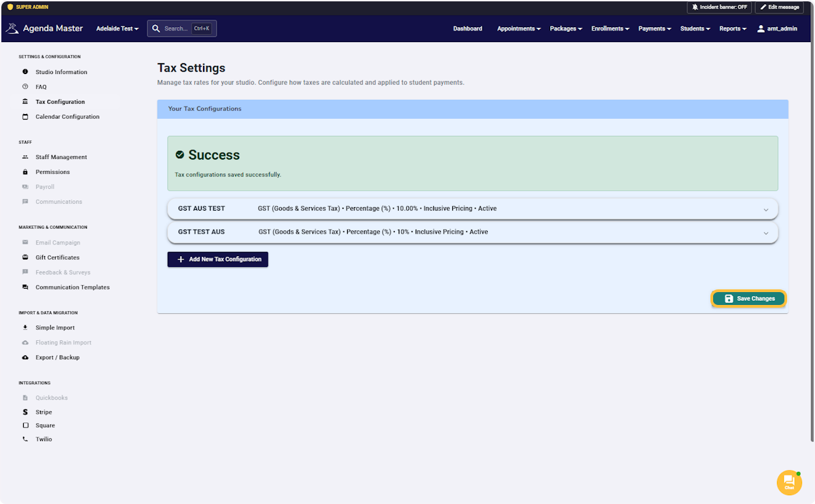Expand the GST TEST AUS chevron
The width and height of the screenshot is (815, 504).
pyautogui.click(x=766, y=233)
